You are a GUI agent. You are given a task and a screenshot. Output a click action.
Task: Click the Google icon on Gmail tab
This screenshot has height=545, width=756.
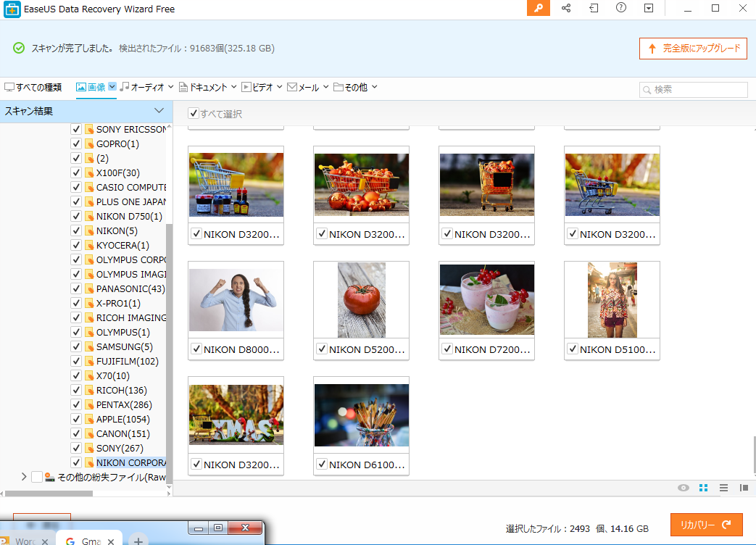(70, 541)
